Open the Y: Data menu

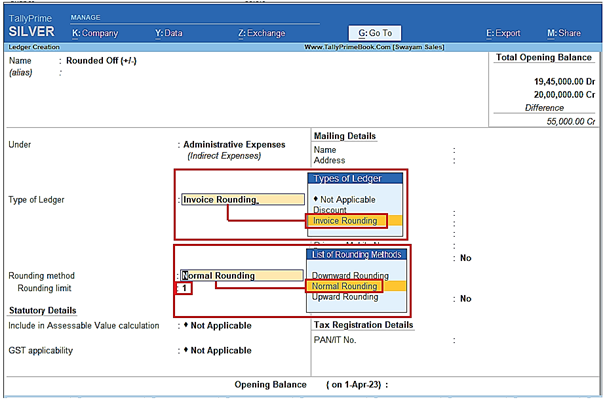tap(169, 33)
